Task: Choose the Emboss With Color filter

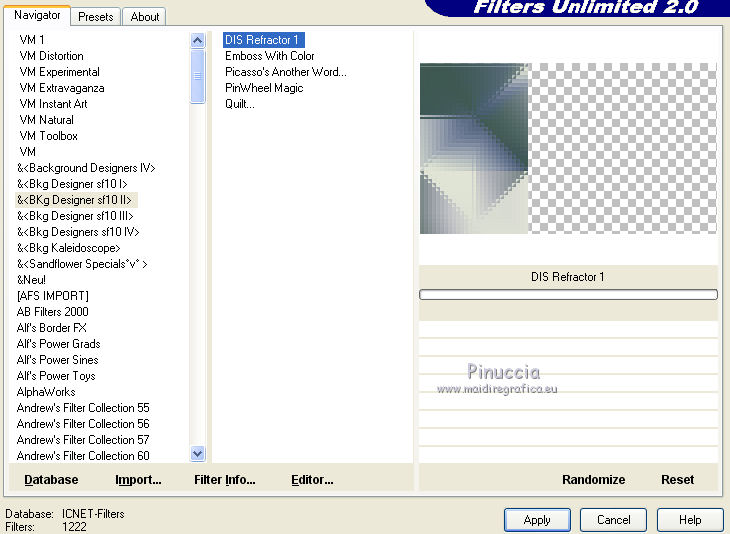Action: click(x=270, y=56)
